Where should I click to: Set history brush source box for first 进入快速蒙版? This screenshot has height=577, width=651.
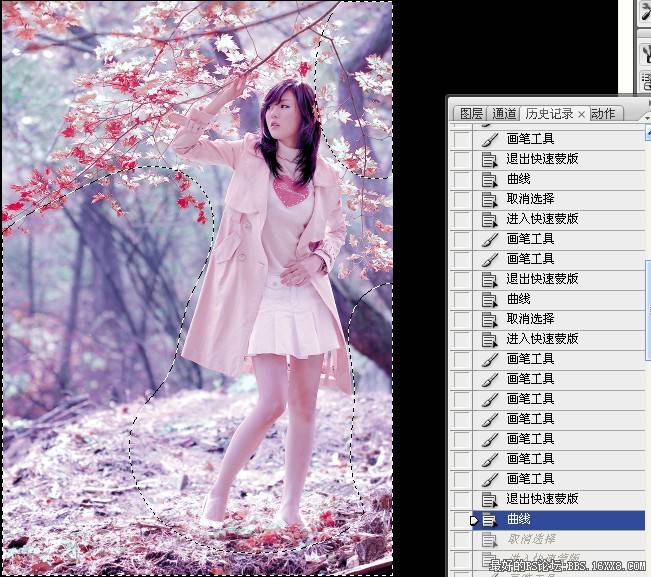(461, 219)
